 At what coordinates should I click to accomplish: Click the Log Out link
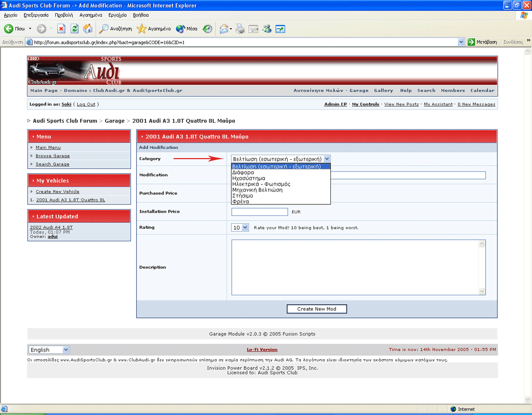(x=86, y=105)
